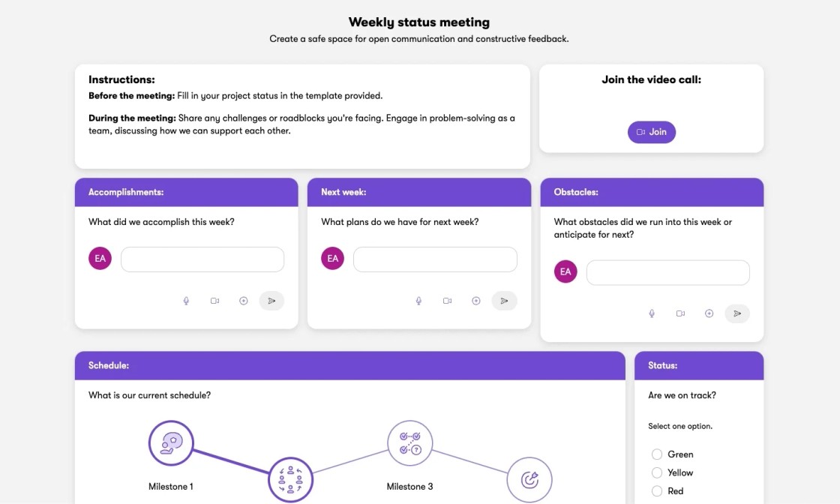Send the Obstacles response
This screenshot has width=840, height=504.
(737, 313)
